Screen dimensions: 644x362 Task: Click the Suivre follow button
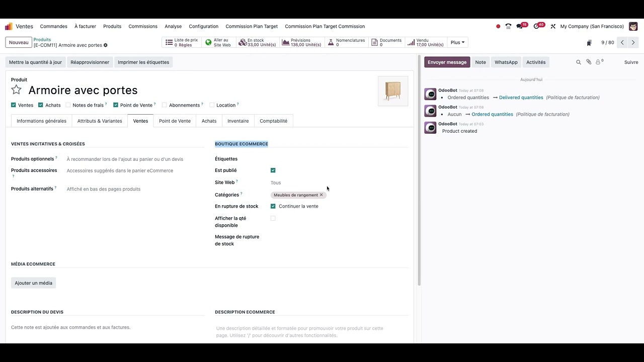(x=631, y=62)
